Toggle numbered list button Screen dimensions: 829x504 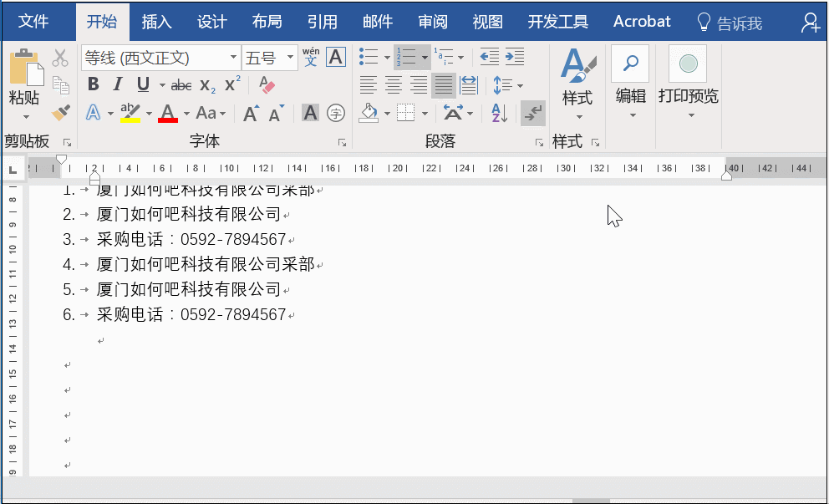click(406, 57)
